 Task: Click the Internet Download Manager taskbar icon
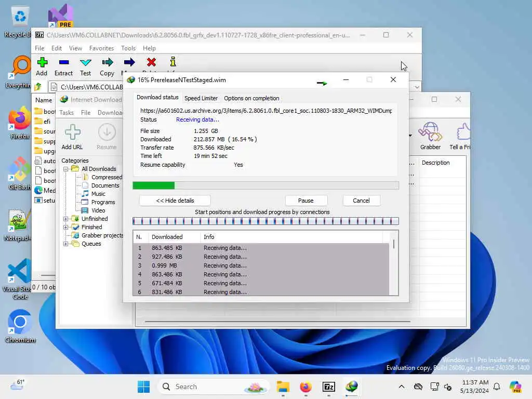[x=352, y=387]
